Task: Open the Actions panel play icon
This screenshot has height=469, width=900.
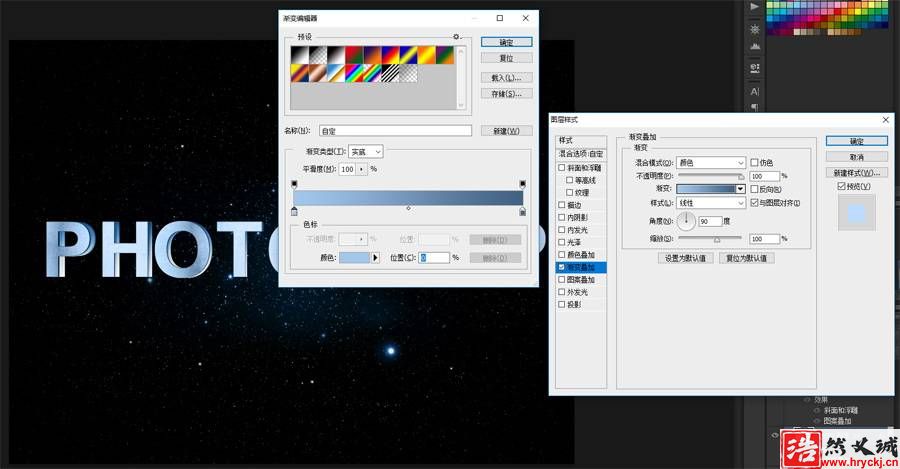Action: click(x=754, y=7)
